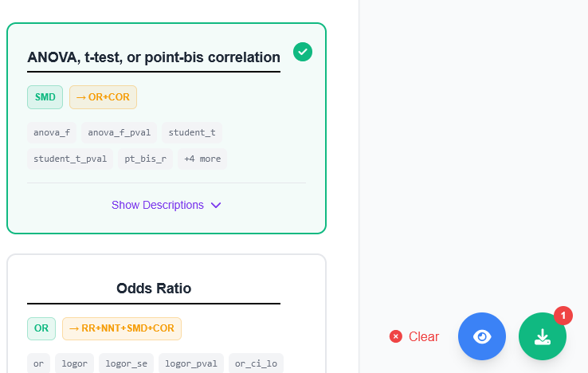Image resolution: width=588 pixels, height=373 pixels.
Task: Click the red Clear selection icon
Action: [x=396, y=336]
